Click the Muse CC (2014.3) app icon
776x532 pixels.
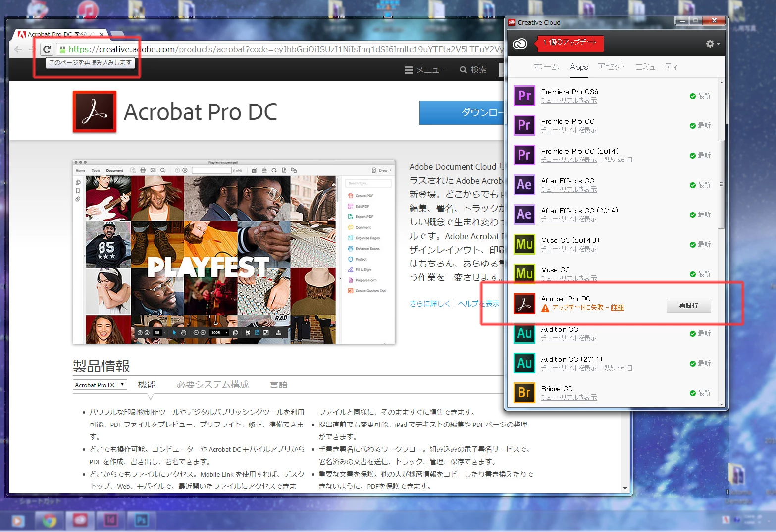(x=524, y=244)
